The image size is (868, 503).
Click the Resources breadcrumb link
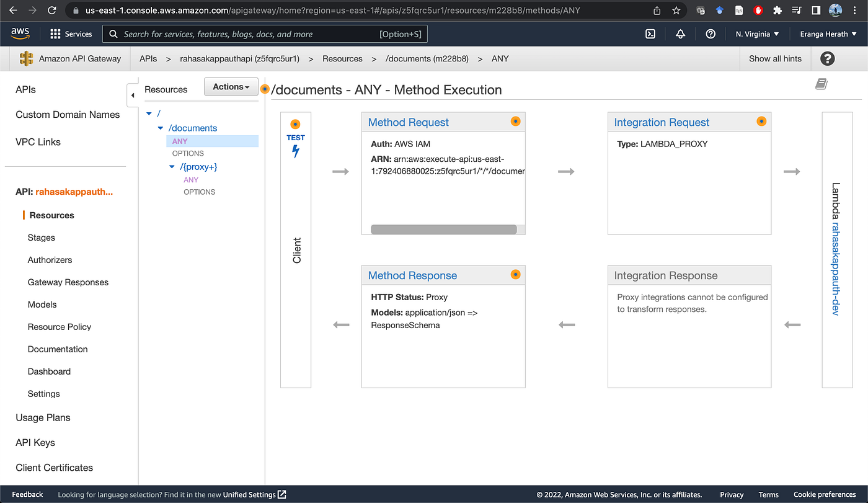pos(342,58)
